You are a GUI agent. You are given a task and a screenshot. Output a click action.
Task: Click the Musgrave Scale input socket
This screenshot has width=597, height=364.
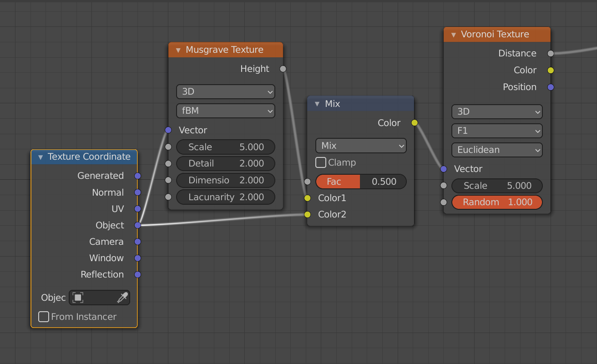168,147
